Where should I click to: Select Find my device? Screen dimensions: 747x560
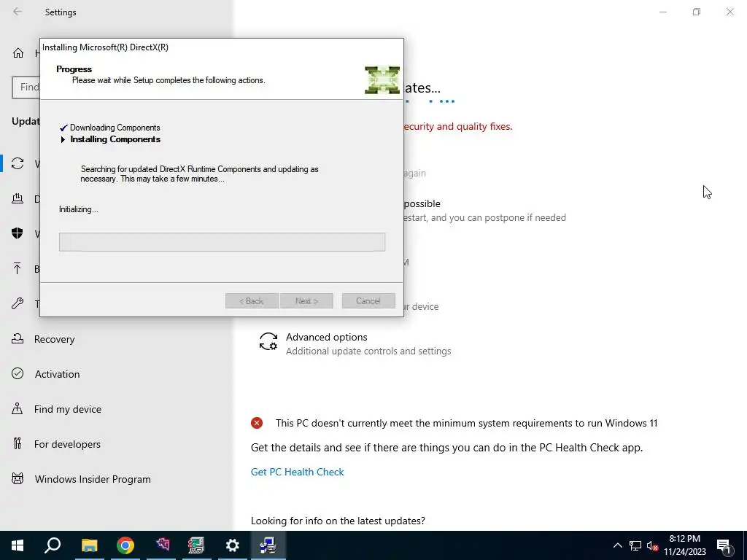[x=68, y=409]
